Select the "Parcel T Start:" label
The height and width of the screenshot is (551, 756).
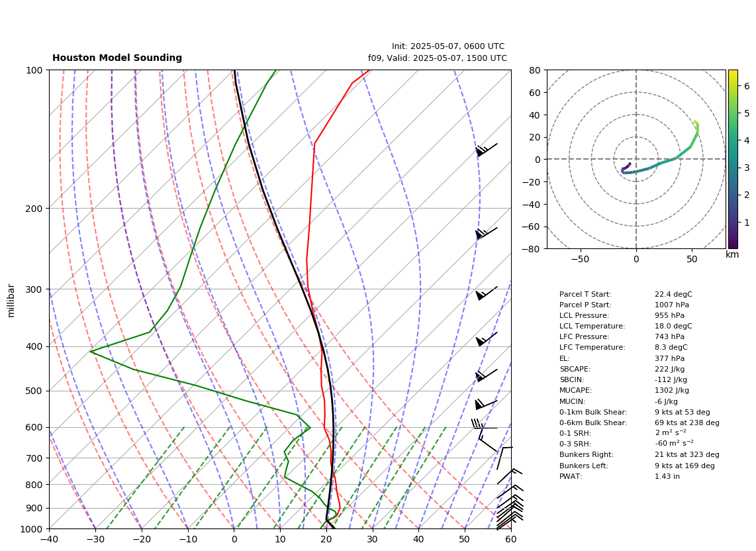(585, 294)
